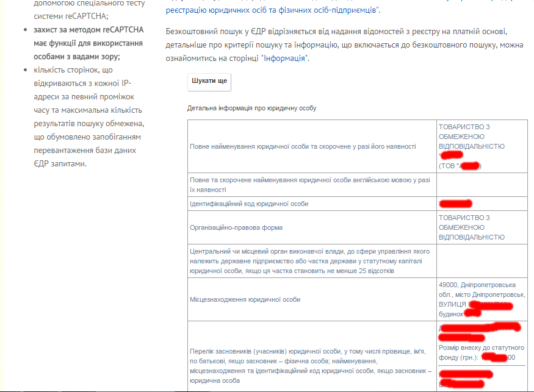534x392 pixels.
Task: Select sidebar item 'захист за методом reCAPTCHA'
Action: click(x=88, y=43)
